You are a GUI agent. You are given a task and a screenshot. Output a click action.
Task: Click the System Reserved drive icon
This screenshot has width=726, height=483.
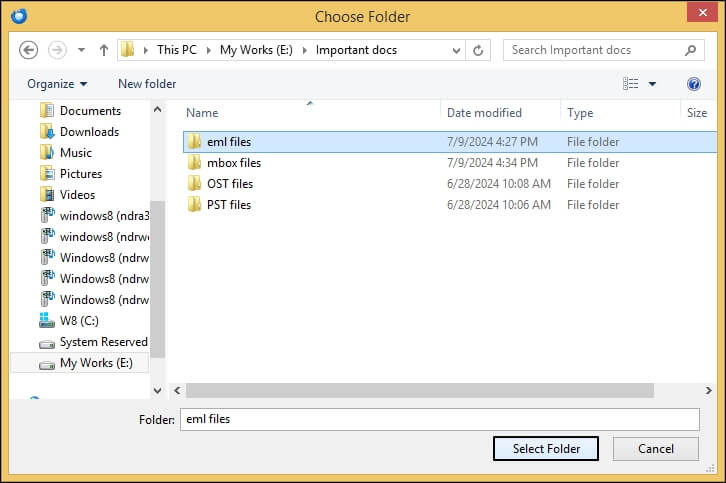(x=47, y=344)
